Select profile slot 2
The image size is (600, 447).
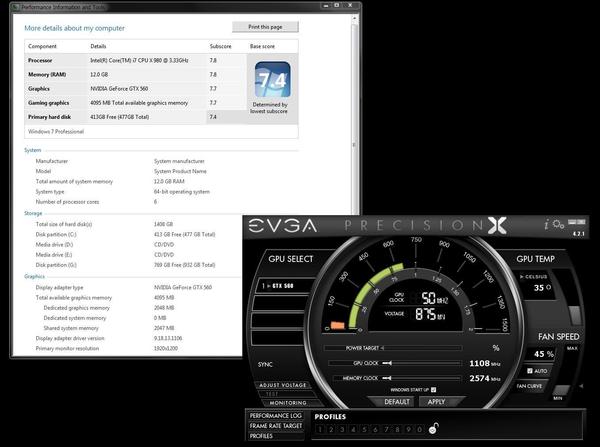tap(331, 430)
